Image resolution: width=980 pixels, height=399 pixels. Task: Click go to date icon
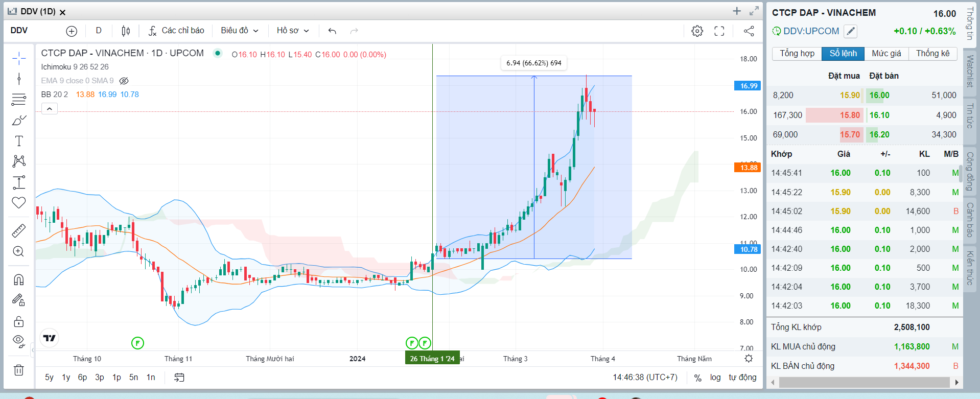(179, 378)
